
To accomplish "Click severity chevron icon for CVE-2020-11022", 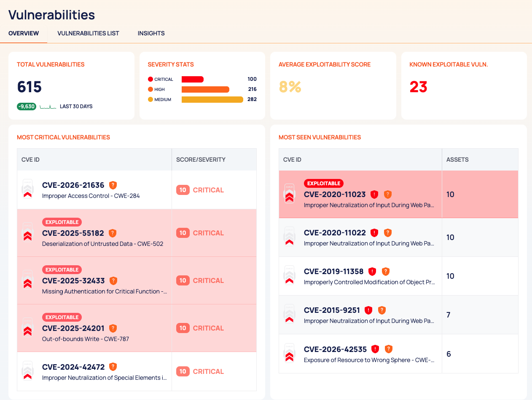I will (x=289, y=237).
